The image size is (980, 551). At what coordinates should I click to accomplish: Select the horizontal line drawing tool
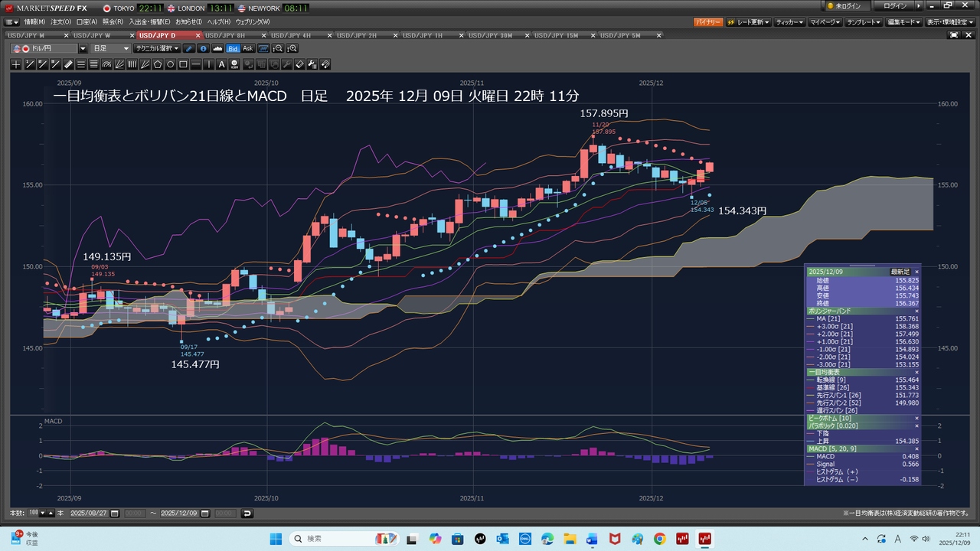click(197, 64)
